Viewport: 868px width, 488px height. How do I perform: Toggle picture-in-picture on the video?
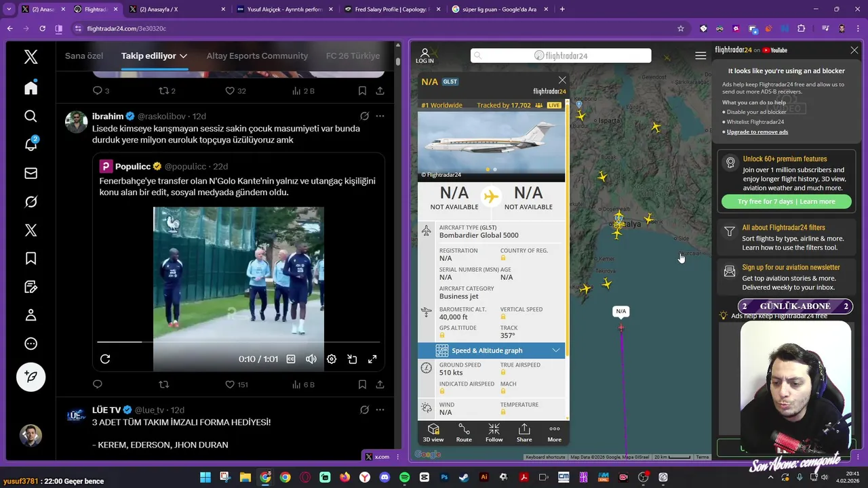352,359
